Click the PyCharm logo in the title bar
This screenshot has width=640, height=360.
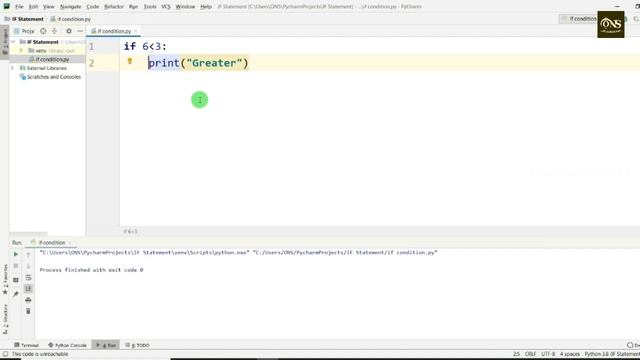tap(7, 6)
